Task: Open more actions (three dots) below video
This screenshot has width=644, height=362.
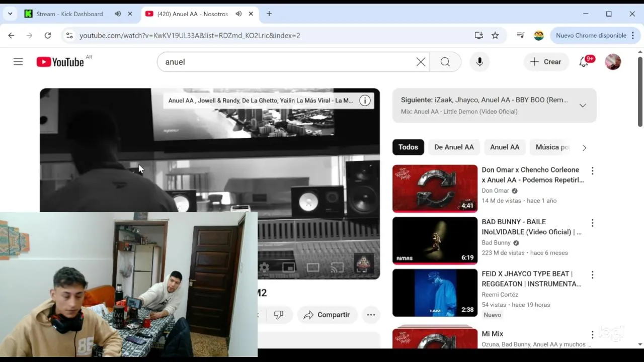Action: pos(371,315)
